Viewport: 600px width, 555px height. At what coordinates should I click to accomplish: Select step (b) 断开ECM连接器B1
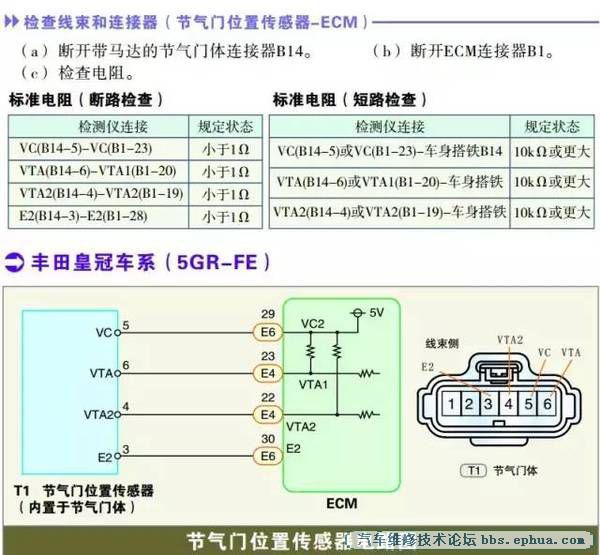point(463,51)
